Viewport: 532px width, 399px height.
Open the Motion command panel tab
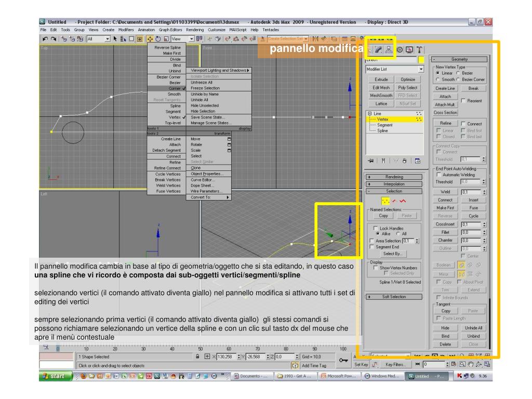pyautogui.click(x=400, y=50)
